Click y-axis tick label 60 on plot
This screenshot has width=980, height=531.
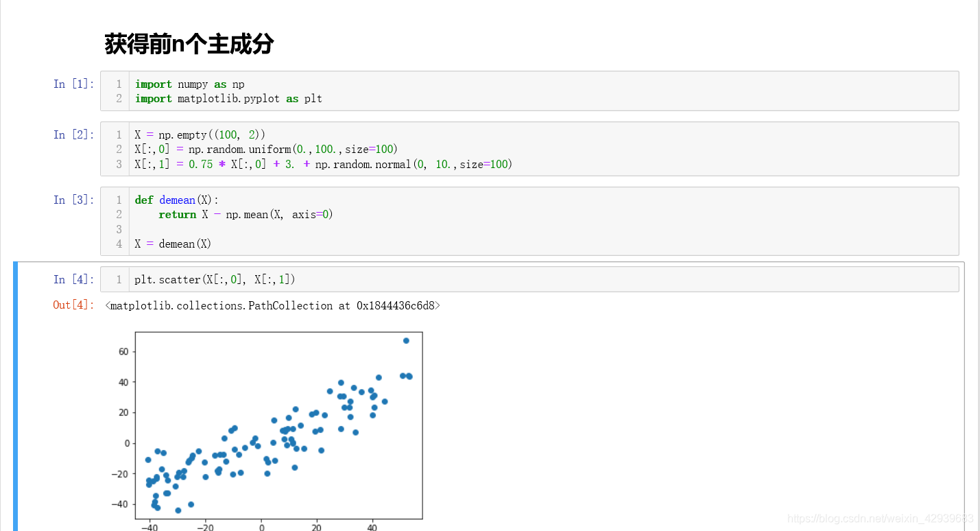click(124, 351)
